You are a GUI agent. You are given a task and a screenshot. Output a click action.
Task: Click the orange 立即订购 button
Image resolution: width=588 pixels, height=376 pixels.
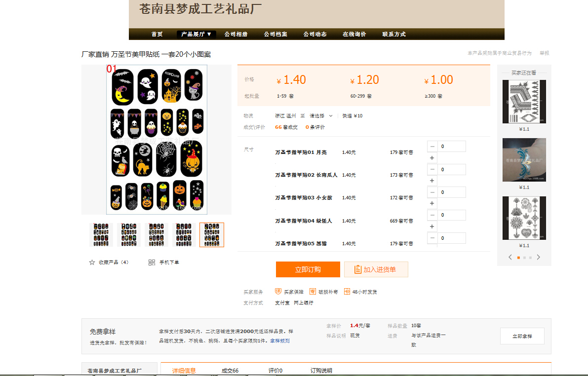(x=308, y=269)
